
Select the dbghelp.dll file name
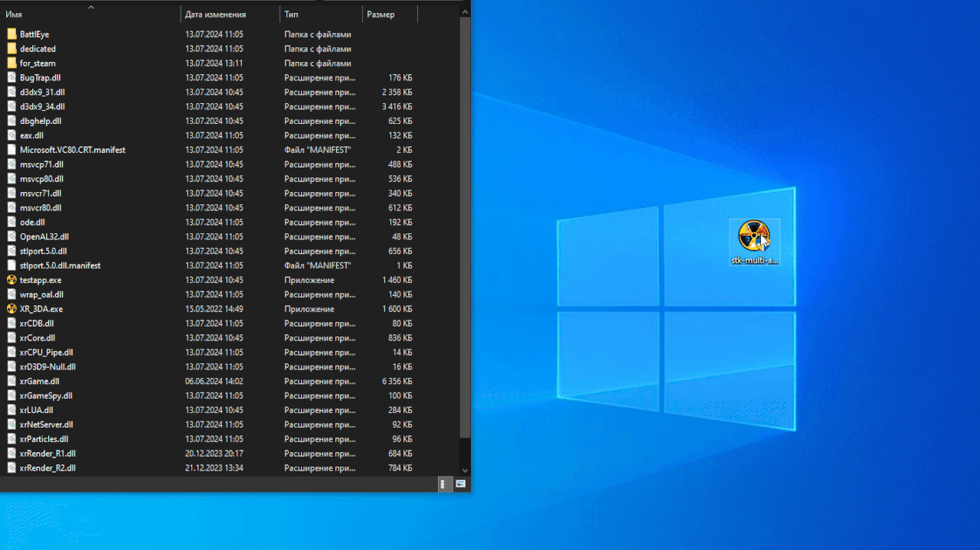pyautogui.click(x=41, y=121)
